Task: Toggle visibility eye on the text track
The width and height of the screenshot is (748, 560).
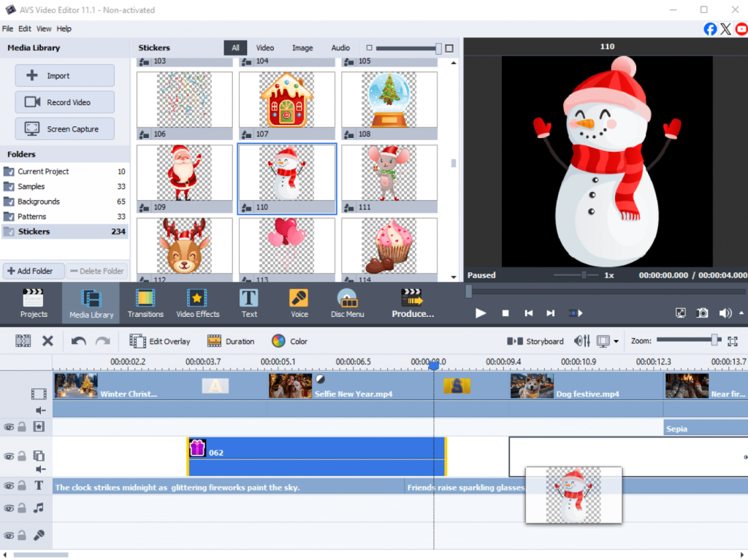Action: click(9, 486)
